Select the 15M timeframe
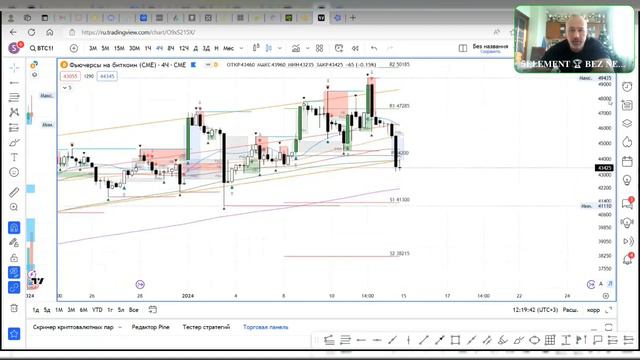640x360 pixels. (x=119, y=48)
